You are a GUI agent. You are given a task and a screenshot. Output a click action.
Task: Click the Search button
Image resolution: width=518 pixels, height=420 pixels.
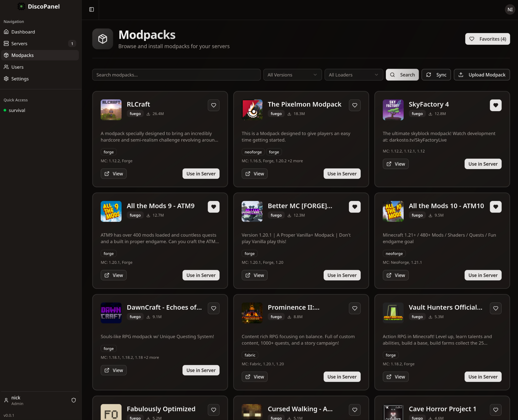pos(402,75)
